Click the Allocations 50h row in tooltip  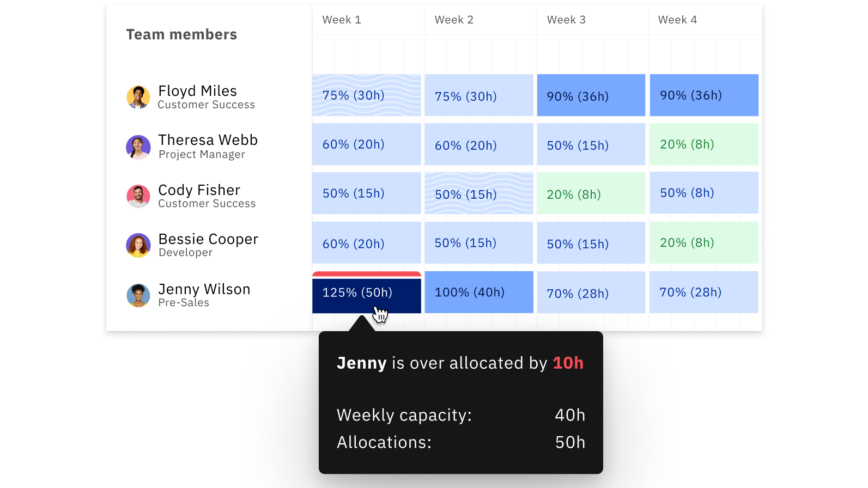pos(569,442)
